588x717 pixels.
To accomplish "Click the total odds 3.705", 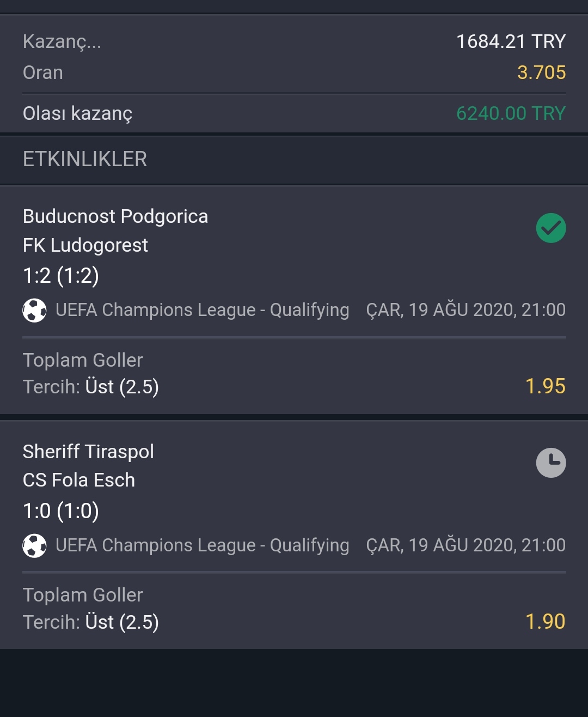I will [x=542, y=72].
